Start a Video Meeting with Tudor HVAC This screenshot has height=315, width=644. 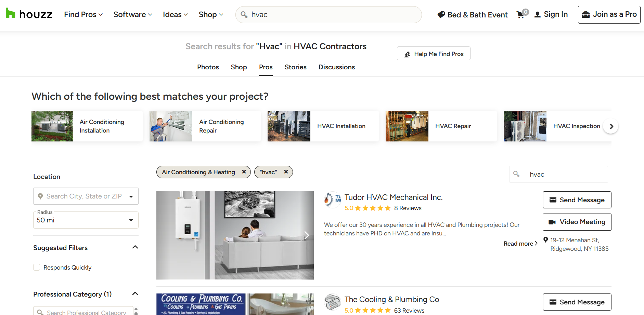[577, 222]
